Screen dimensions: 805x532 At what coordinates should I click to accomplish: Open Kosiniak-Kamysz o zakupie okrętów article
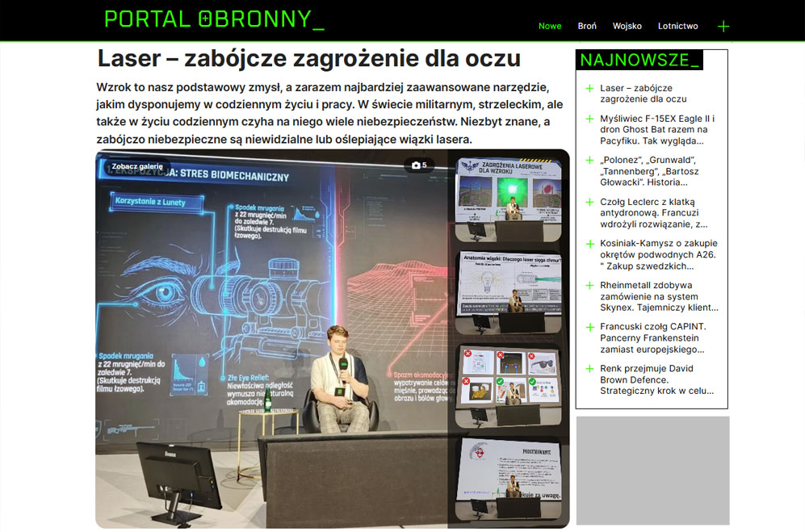coord(659,255)
